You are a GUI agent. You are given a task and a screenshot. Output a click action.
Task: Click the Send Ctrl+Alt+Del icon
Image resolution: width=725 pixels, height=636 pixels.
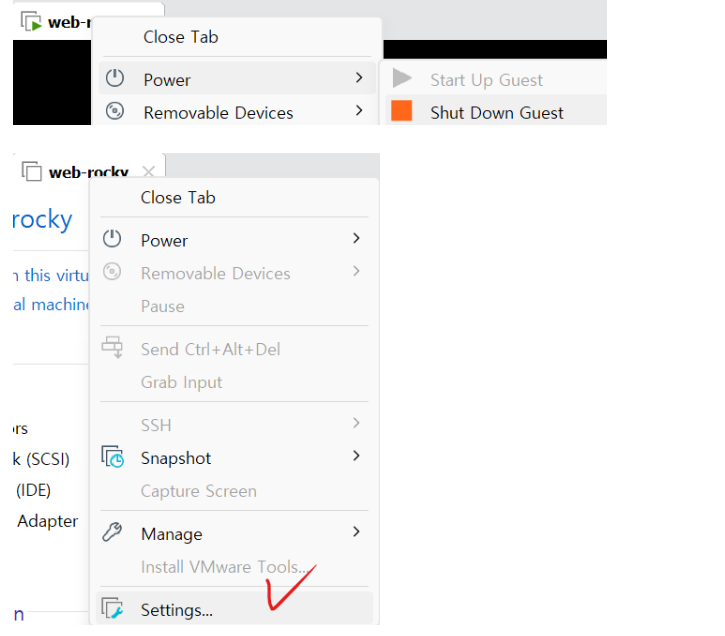112,347
